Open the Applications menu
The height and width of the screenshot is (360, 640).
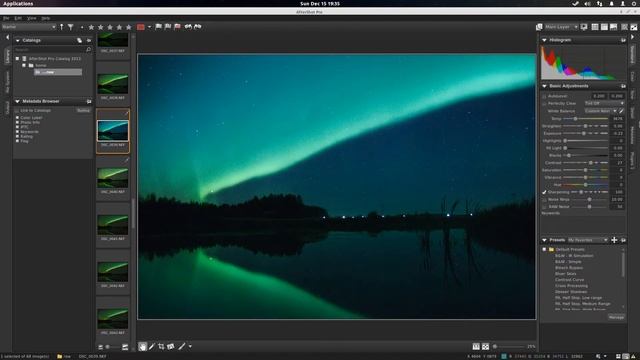(x=18, y=4)
